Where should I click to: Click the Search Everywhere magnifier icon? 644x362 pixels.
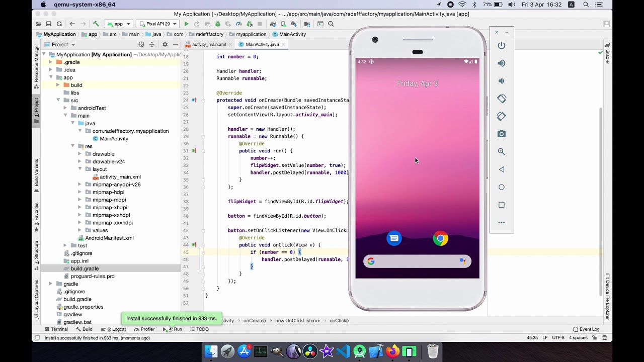(x=331, y=24)
